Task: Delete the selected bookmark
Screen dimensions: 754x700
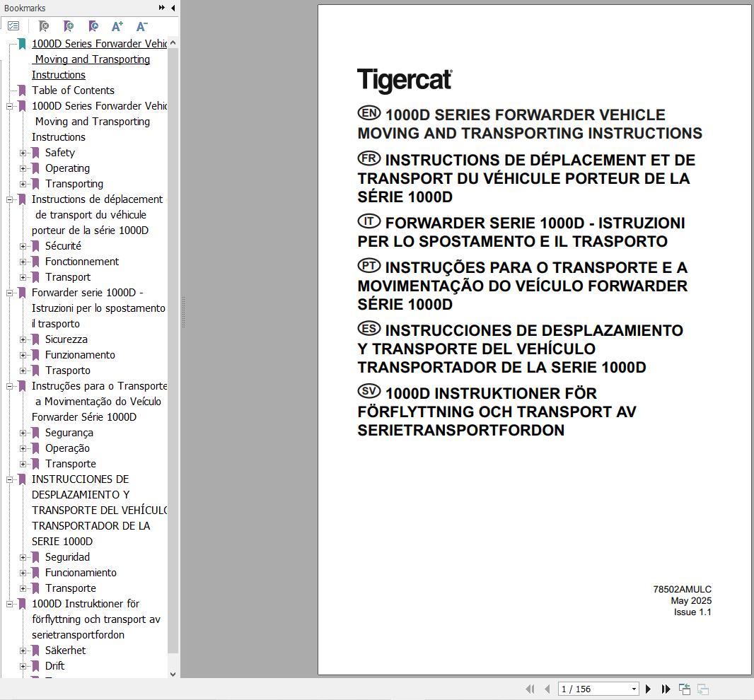Action: coord(42,26)
